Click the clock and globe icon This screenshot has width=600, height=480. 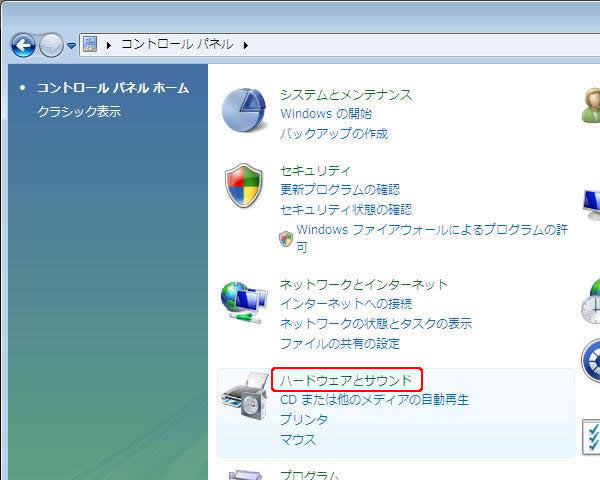[x=590, y=302]
